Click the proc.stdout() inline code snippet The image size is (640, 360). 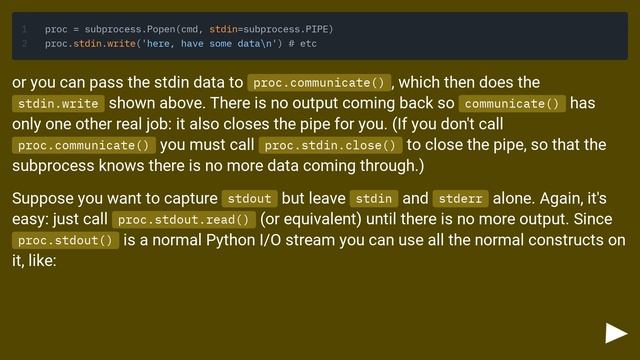pos(65,240)
